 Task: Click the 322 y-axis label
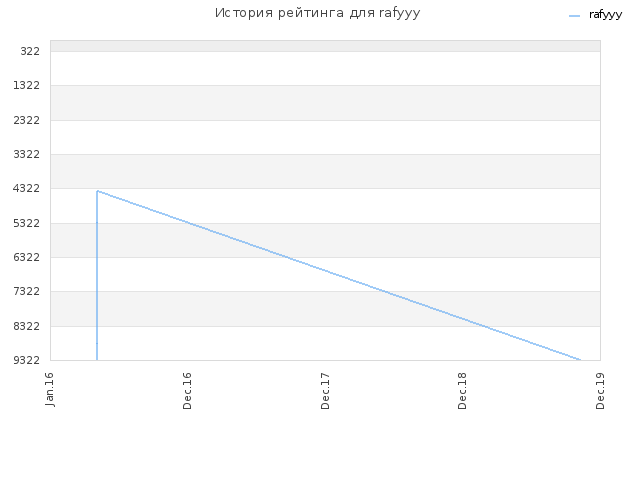click(x=30, y=51)
